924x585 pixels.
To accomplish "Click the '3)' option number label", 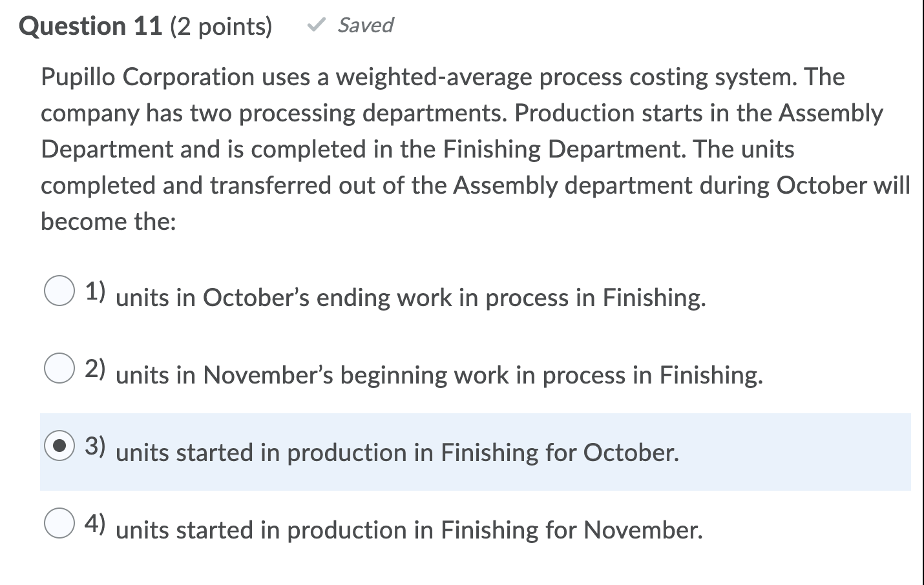I will tap(96, 446).
